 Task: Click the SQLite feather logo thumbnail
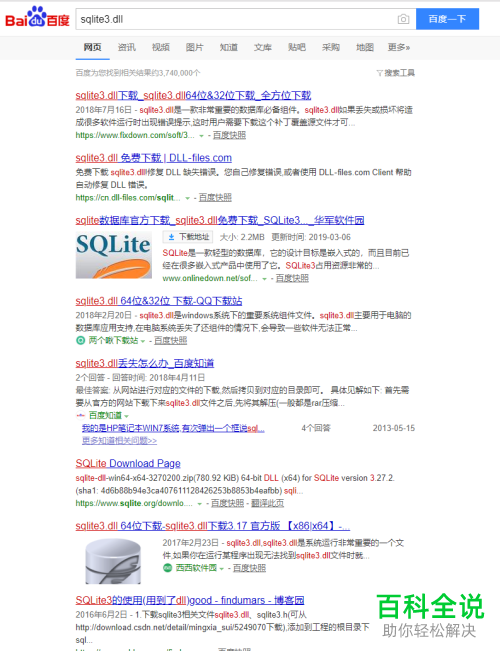point(113,255)
